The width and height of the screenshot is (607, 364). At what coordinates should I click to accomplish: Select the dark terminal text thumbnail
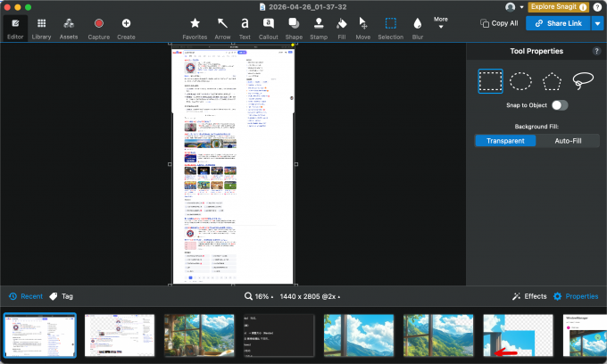pos(279,335)
